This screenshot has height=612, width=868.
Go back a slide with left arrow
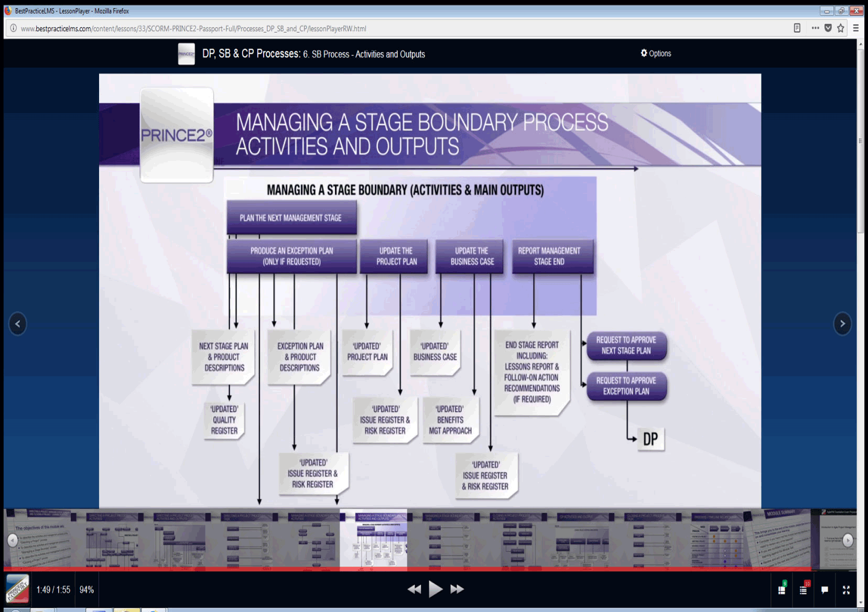click(x=17, y=324)
